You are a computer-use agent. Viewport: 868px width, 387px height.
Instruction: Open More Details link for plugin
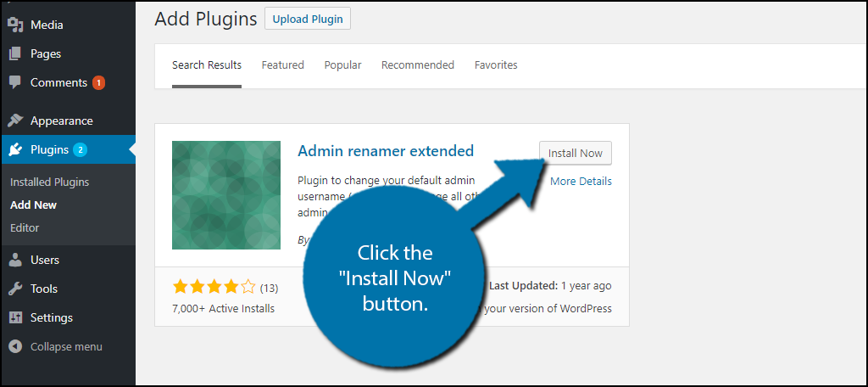click(581, 182)
